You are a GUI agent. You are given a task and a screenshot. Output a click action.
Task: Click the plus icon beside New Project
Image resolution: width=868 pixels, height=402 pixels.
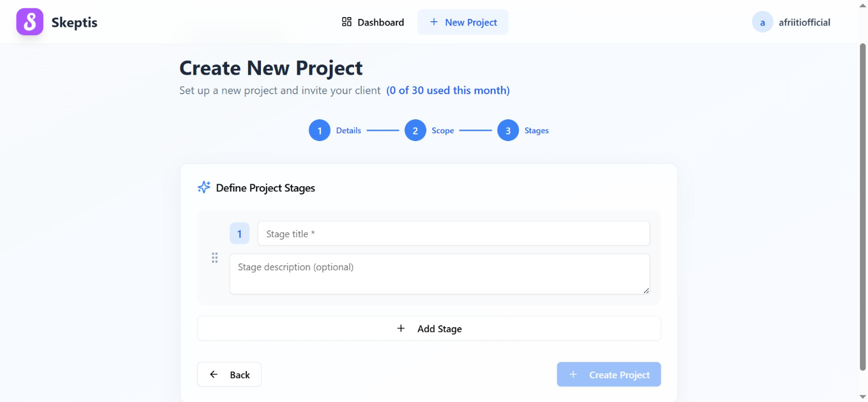(x=433, y=22)
